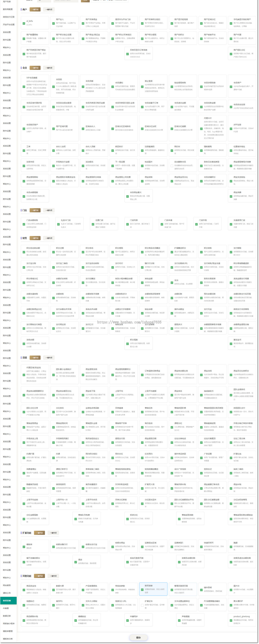Viewport: 259px width, 644px height.
Task: Toggle the 是否作为平台门店 checkbox
Action: [x=113, y=23]
